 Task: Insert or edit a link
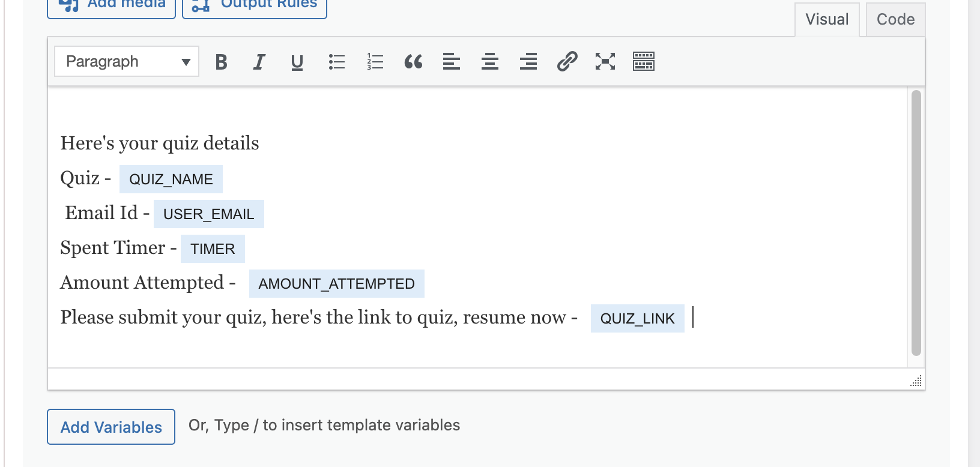click(567, 62)
